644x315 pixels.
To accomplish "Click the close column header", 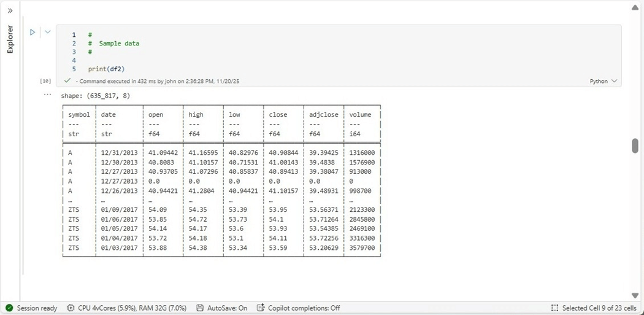I will 278,115.
